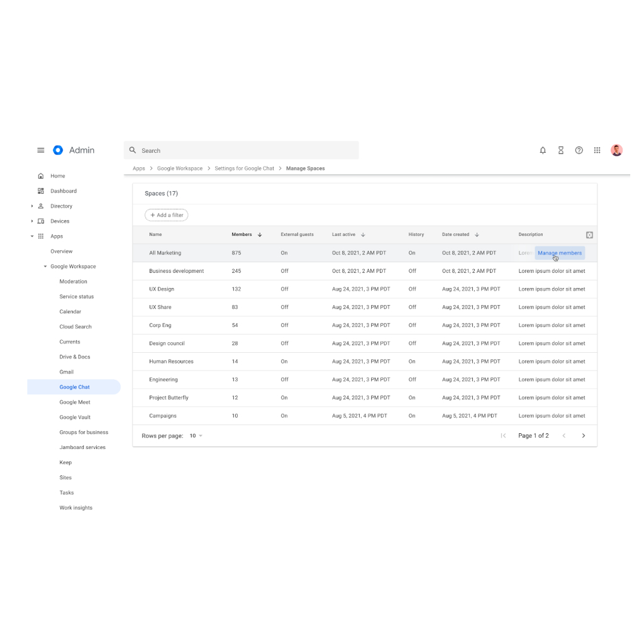Open the hamburger main menu
This screenshot has height=644, width=644.
click(41, 150)
